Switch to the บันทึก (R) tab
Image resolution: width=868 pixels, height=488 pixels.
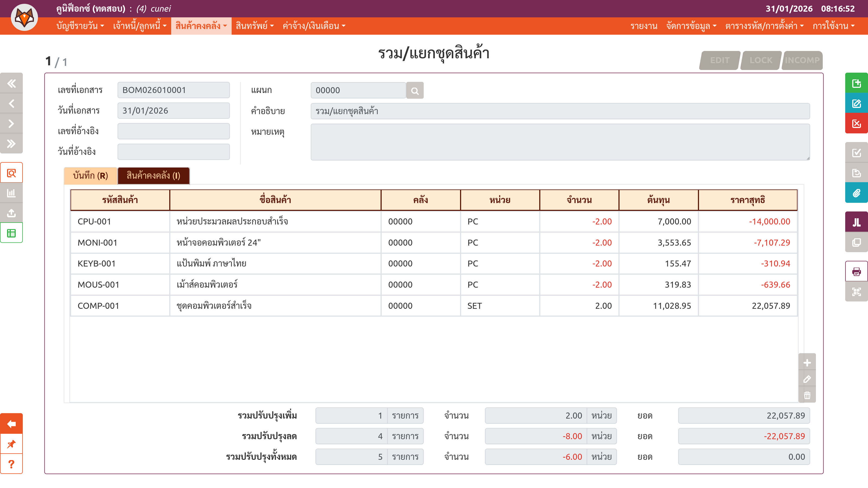90,176
